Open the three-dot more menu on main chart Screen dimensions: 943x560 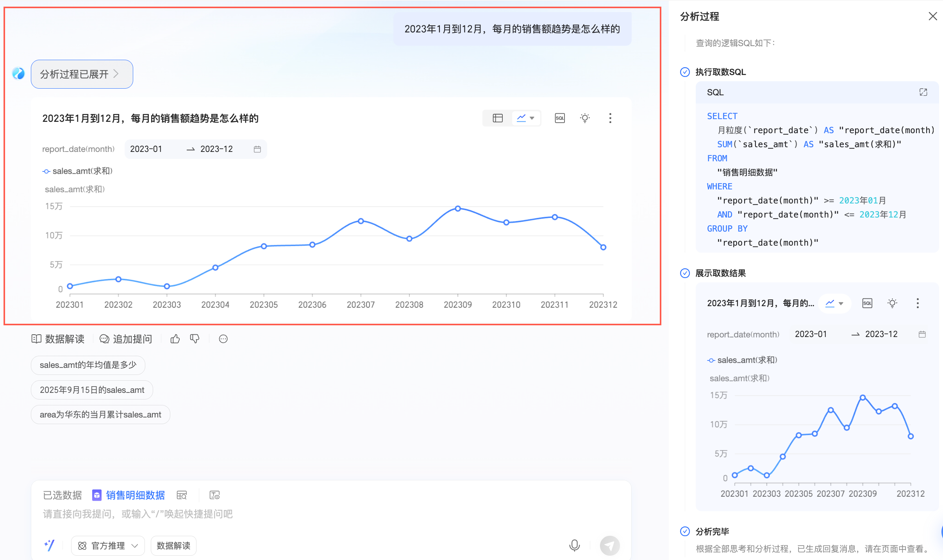pyautogui.click(x=610, y=118)
